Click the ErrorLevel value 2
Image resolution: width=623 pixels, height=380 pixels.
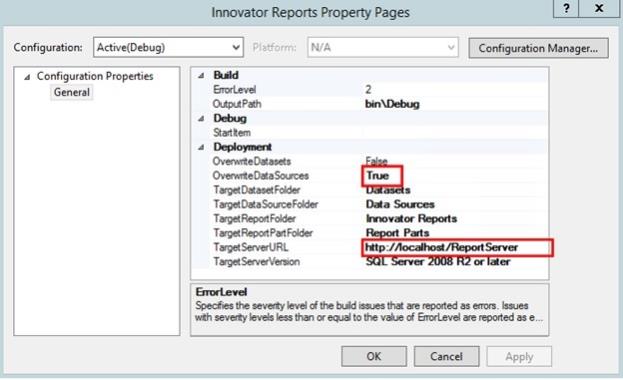pyautogui.click(x=368, y=89)
